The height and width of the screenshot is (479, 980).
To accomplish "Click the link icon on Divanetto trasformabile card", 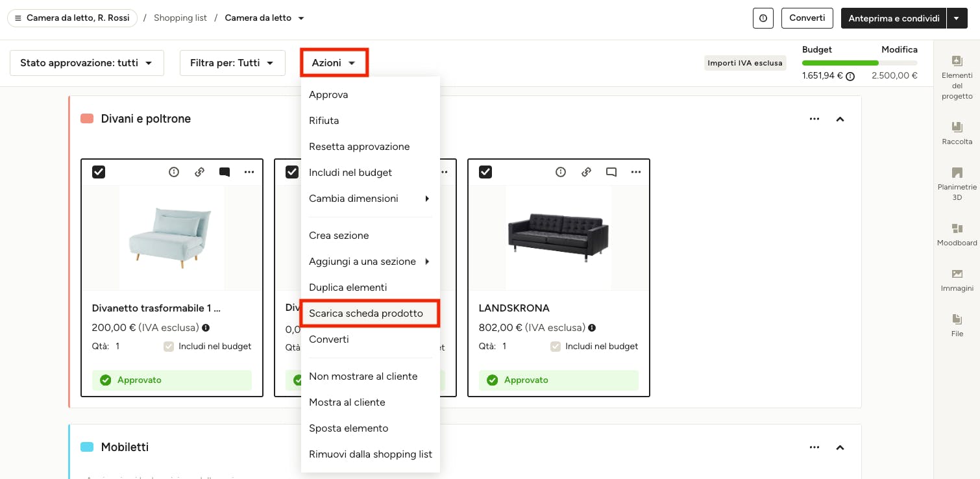I will pos(199,172).
